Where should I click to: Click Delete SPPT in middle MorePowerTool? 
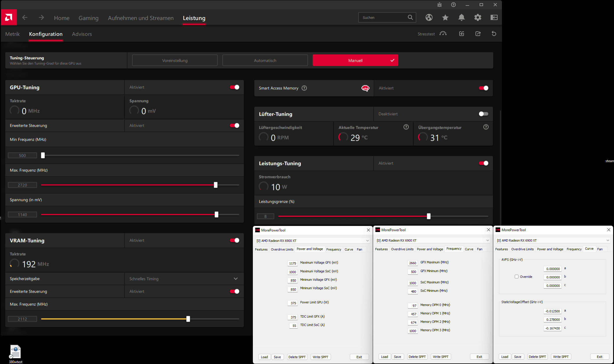[x=417, y=357]
